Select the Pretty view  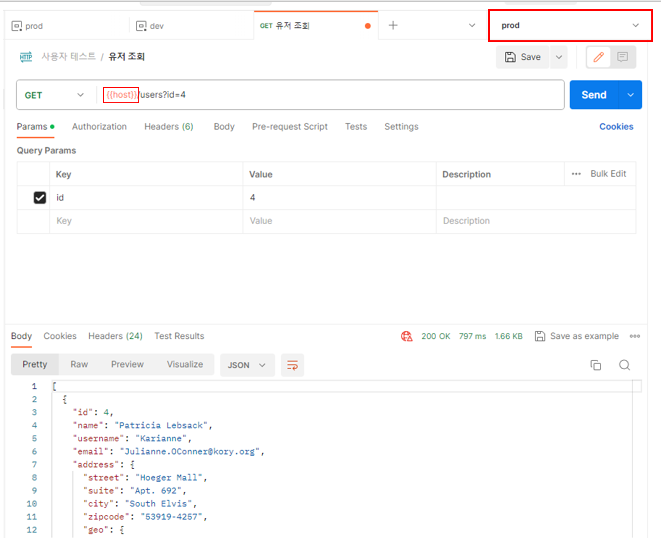click(35, 364)
